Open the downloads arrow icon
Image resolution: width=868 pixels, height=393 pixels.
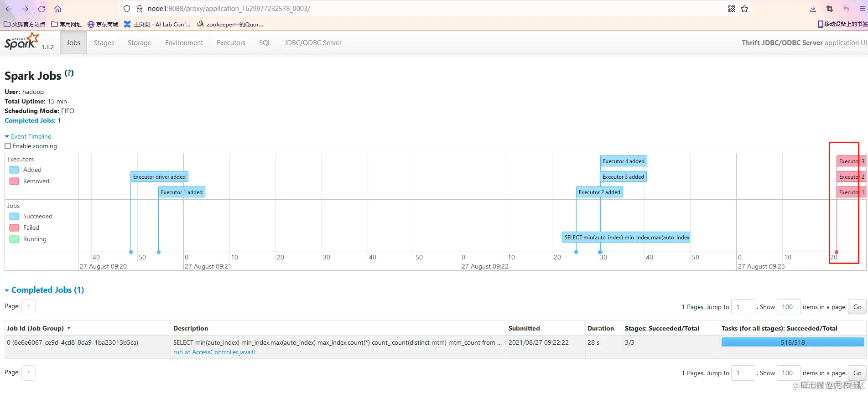813,9
